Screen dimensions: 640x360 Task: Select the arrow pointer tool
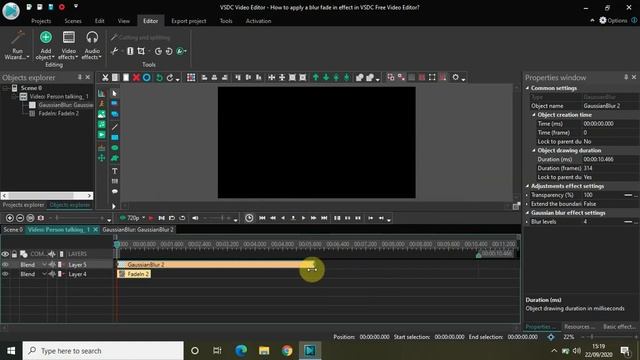click(115, 93)
